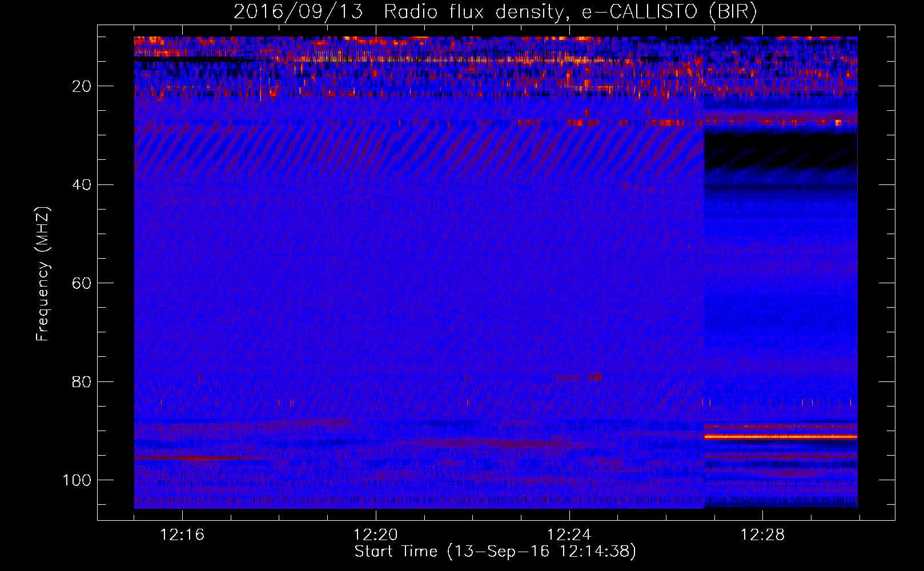This screenshot has height=571, width=924.
Task: Click the 12:24 time tick label
Action: (x=569, y=535)
